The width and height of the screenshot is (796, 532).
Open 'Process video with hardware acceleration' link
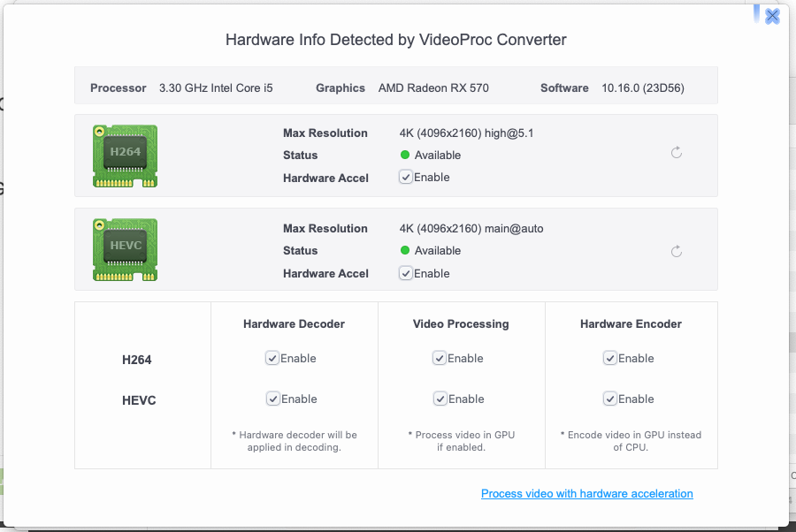587,493
